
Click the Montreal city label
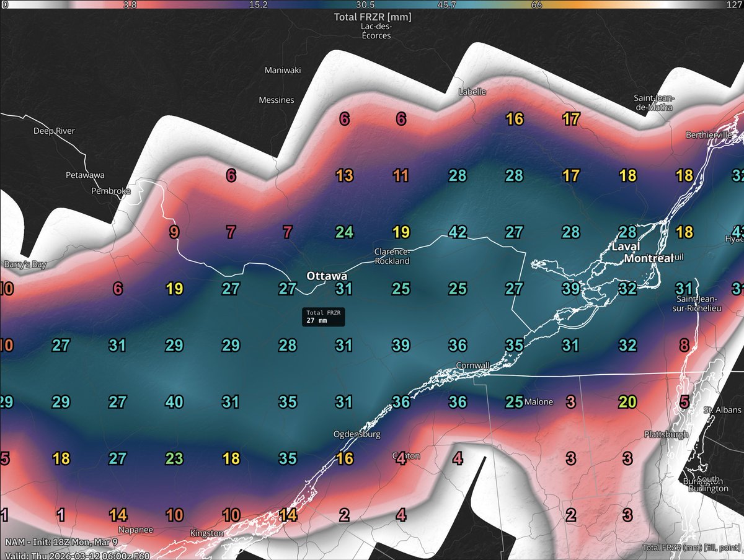(x=648, y=259)
